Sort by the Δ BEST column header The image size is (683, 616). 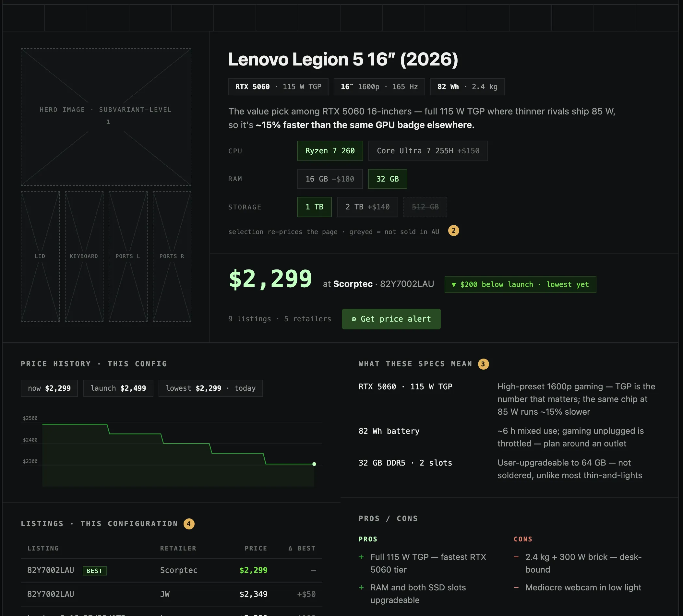tap(302, 548)
